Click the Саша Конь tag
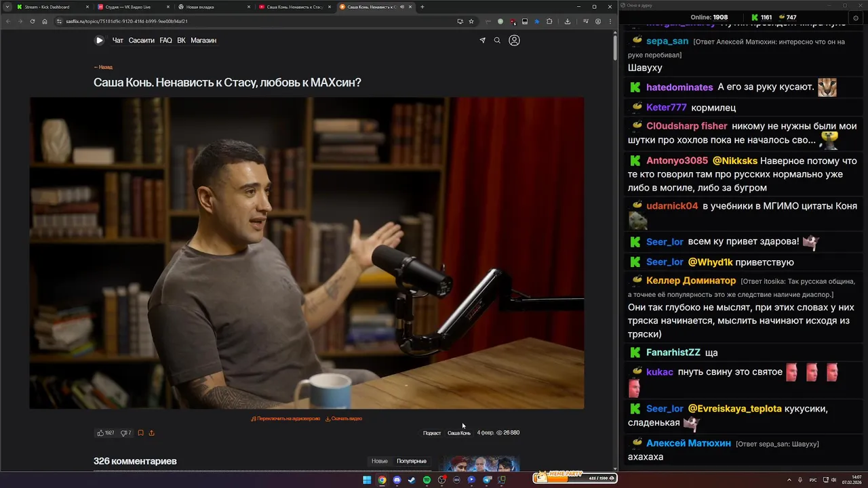The height and width of the screenshot is (488, 868). [x=459, y=433]
